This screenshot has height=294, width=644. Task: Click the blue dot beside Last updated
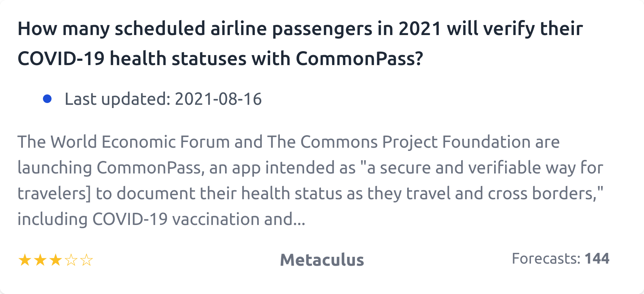point(47,99)
